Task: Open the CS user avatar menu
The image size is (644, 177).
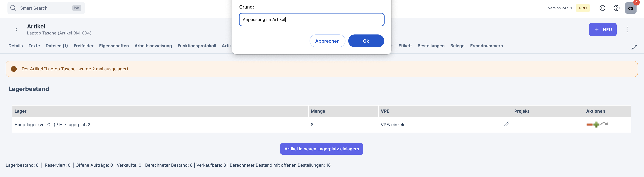Action: pyautogui.click(x=630, y=8)
